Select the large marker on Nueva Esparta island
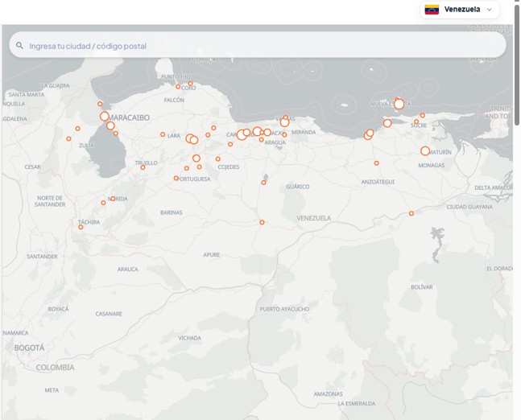This screenshot has width=521, height=420. (399, 105)
